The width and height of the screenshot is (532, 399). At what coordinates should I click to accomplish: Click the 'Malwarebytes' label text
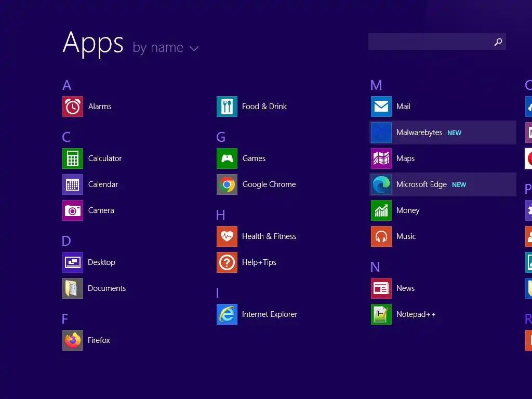[x=419, y=132]
